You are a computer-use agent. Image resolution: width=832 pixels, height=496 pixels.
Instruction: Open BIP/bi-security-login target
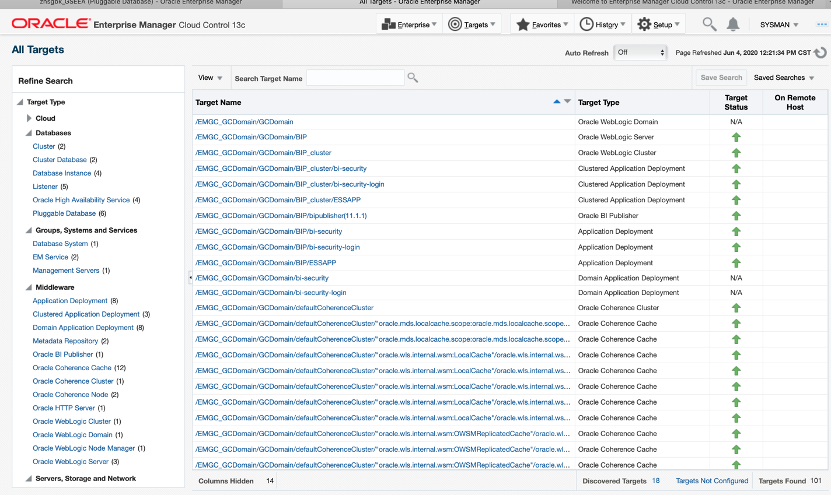278,247
